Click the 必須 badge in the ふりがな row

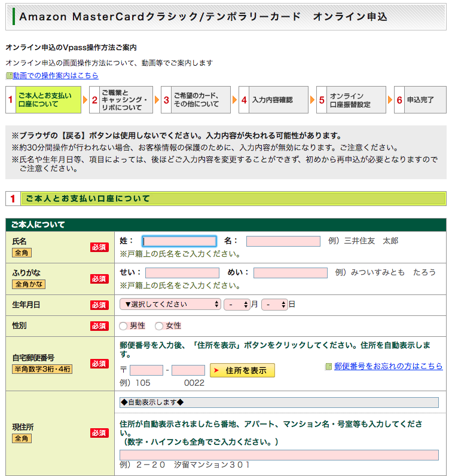(x=99, y=279)
